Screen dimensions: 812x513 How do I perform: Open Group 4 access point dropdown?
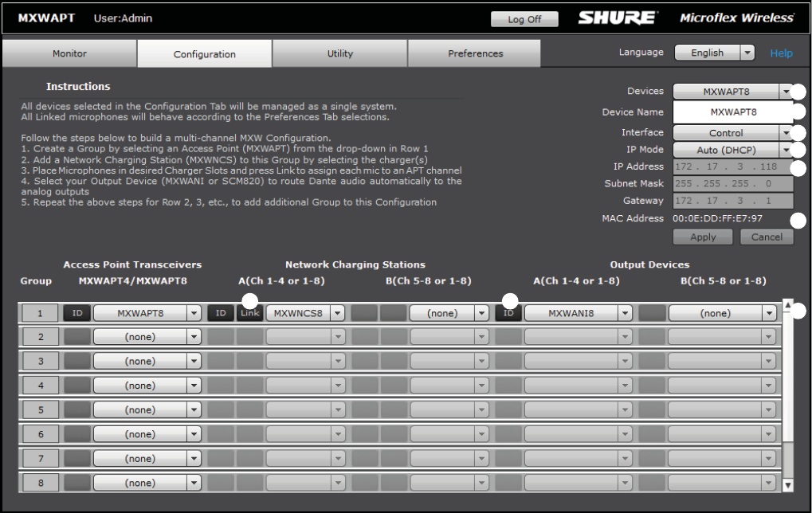point(147,386)
